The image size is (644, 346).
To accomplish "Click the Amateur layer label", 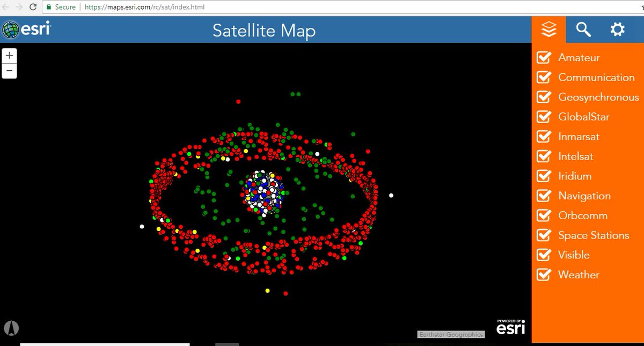I will tap(579, 57).
